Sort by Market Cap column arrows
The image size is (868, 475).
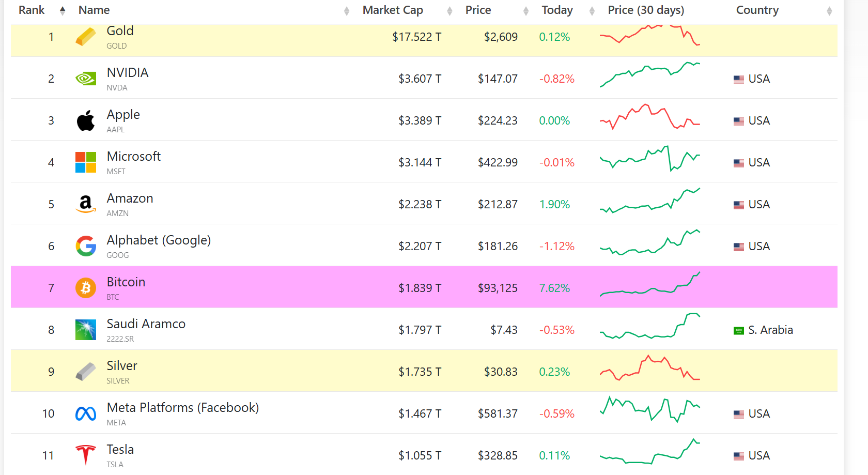point(450,11)
